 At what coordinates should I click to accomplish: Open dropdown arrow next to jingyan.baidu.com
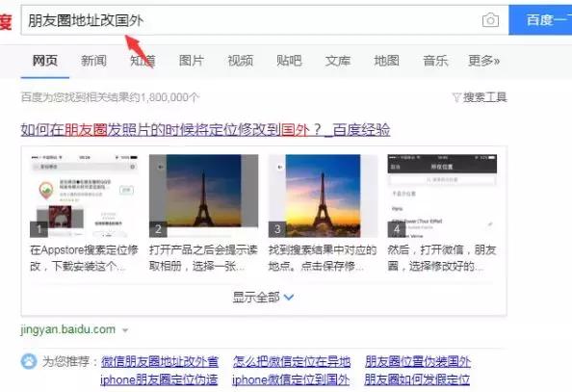[x=125, y=330]
